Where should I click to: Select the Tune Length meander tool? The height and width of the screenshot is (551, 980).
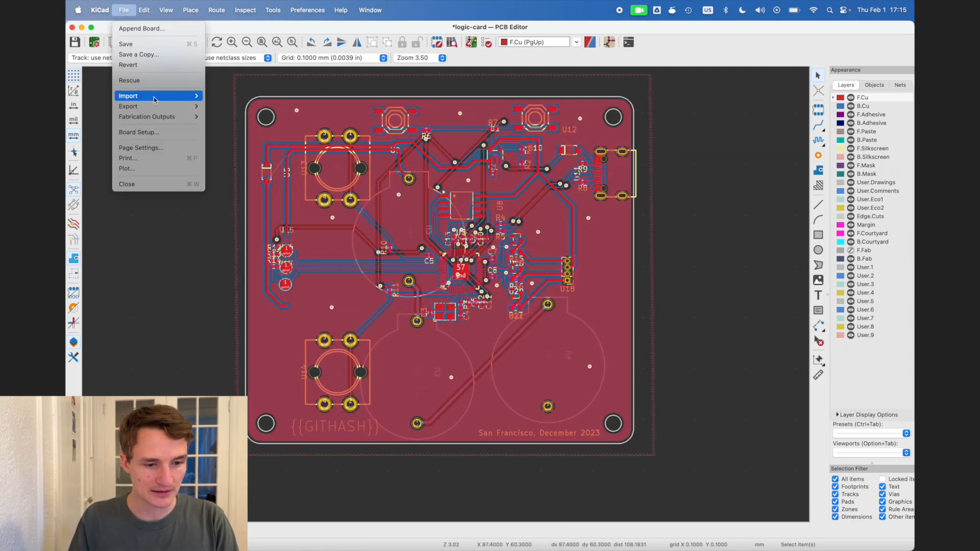click(818, 140)
